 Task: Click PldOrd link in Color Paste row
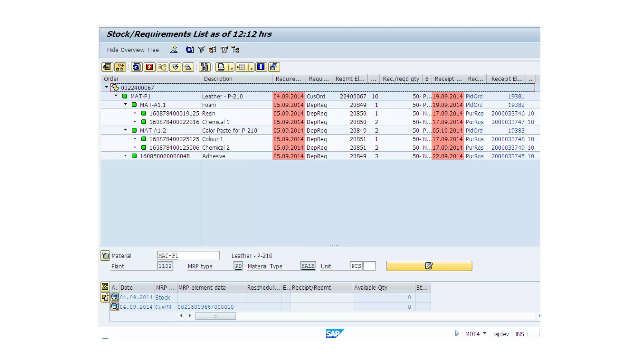pos(474,131)
